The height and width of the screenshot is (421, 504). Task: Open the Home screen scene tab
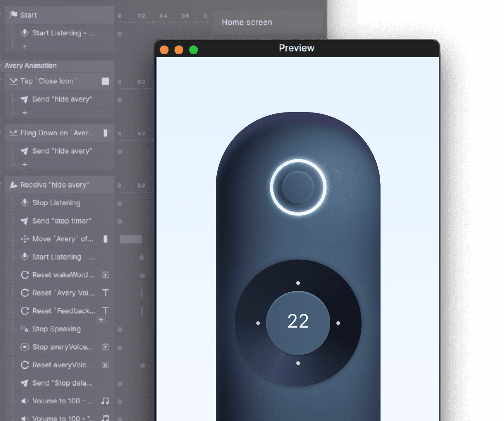(x=268, y=22)
